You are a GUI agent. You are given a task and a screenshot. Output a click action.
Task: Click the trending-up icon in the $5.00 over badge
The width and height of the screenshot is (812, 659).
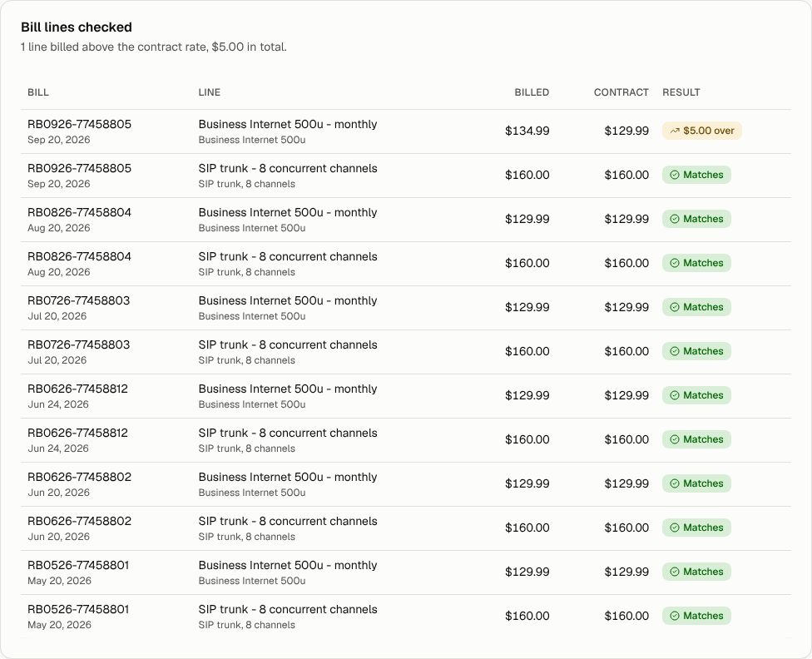click(674, 131)
